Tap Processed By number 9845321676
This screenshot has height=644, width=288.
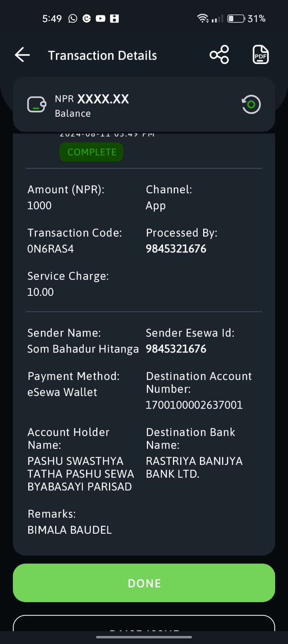[176, 249]
